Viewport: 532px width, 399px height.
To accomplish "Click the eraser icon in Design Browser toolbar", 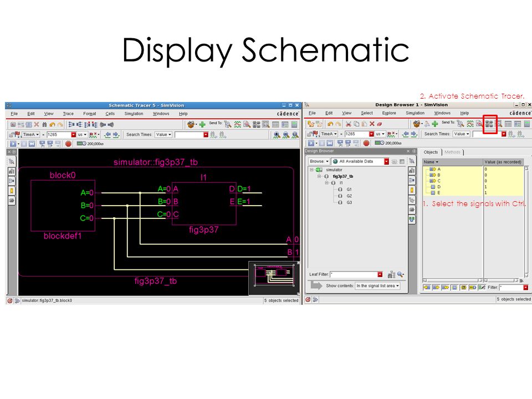I will click(x=379, y=124).
